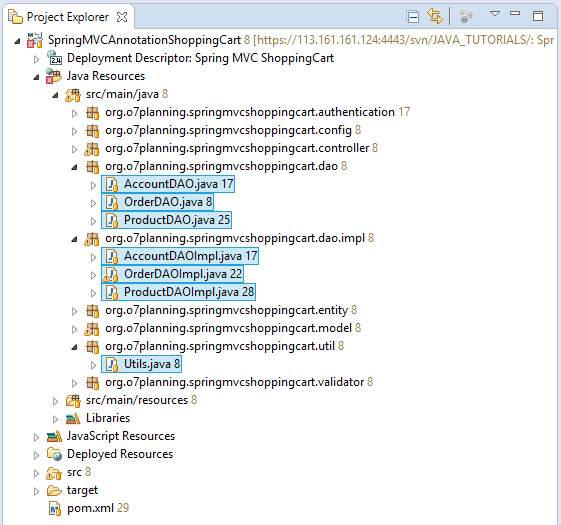Select ProductDAOImpl.java in the tree
Image resolution: width=561 pixels, height=525 pixels.
(178, 292)
